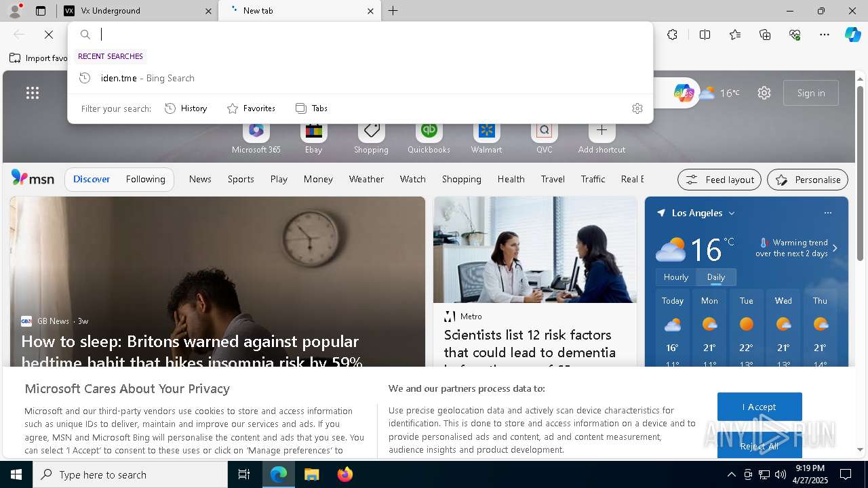Open weather card more options ellipsis
The height and width of the screenshot is (488, 868).
click(827, 213)
